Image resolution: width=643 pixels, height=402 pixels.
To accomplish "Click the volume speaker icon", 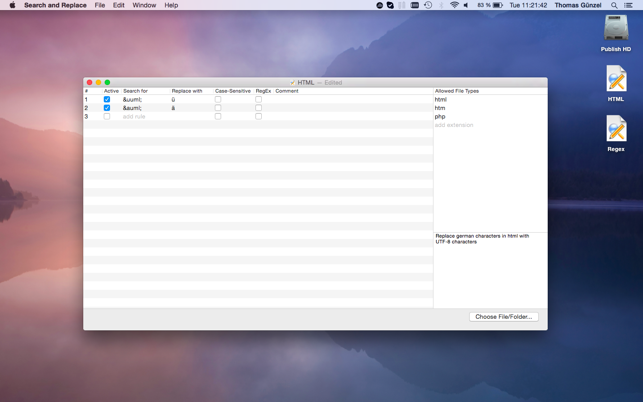I will pyautogui.click(x=466, y=5).
